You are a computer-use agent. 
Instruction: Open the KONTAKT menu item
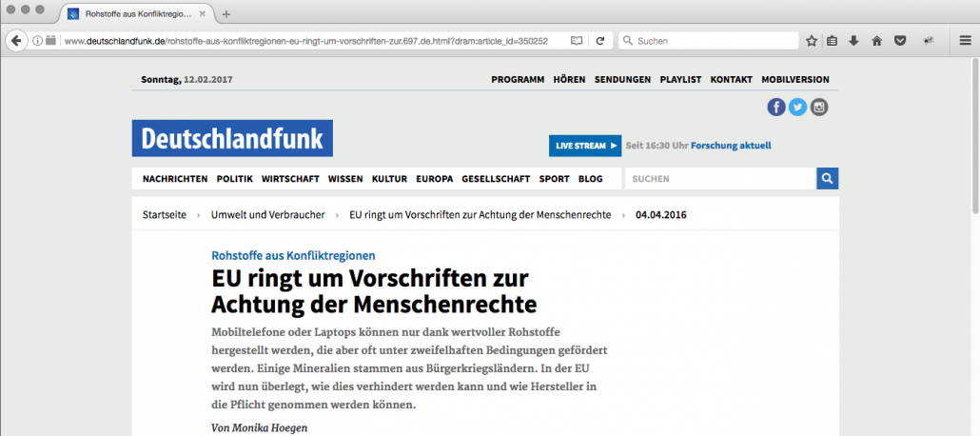(x=732, y=79)
